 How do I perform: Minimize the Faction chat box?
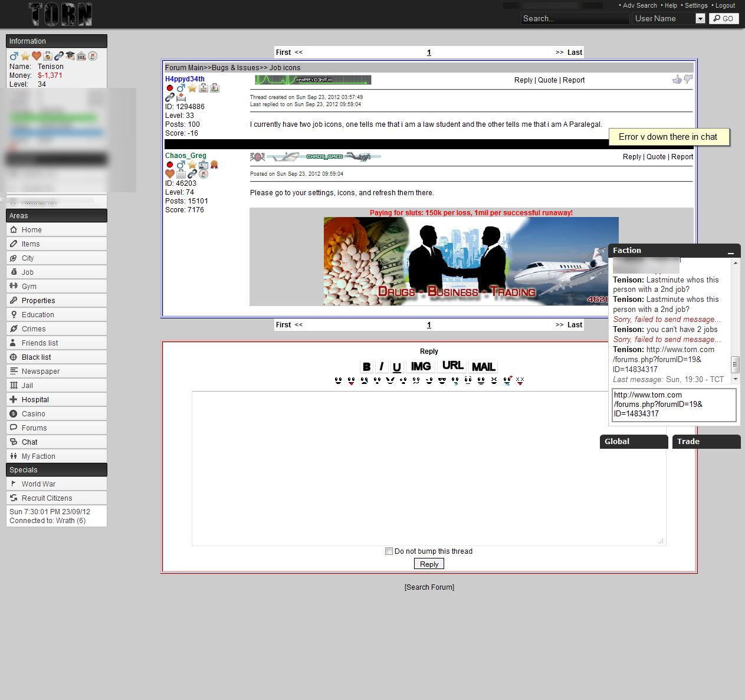731,251
